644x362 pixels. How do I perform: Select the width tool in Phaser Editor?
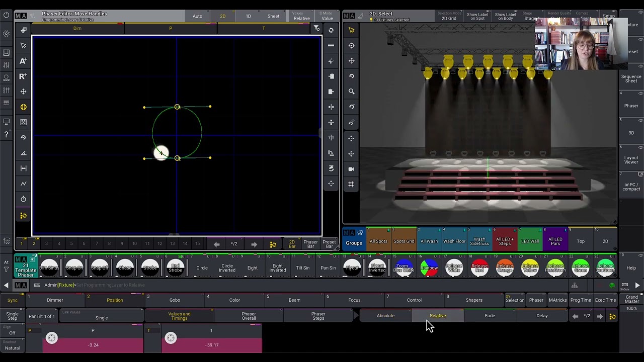[x=23, y=168]
